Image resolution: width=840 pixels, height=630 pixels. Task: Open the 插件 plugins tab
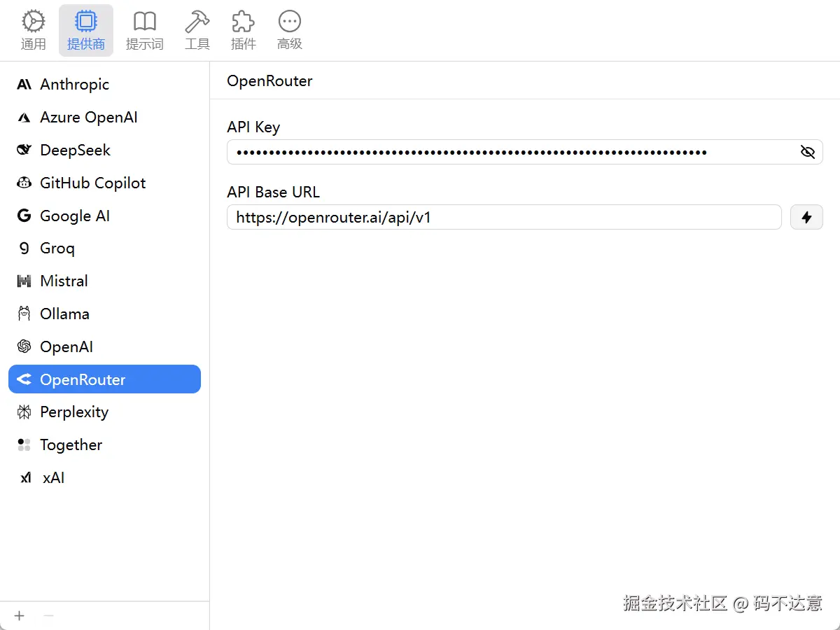click(x=244, y=31)
